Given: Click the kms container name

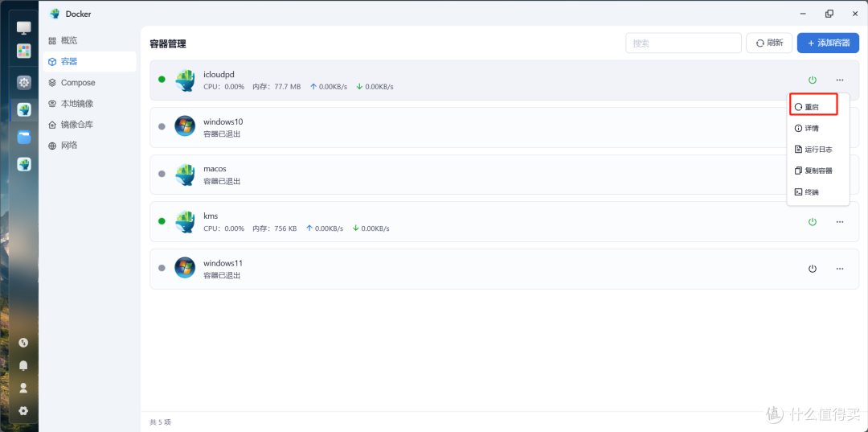Looking at the screenshot, I should click(x=211, y=216).
